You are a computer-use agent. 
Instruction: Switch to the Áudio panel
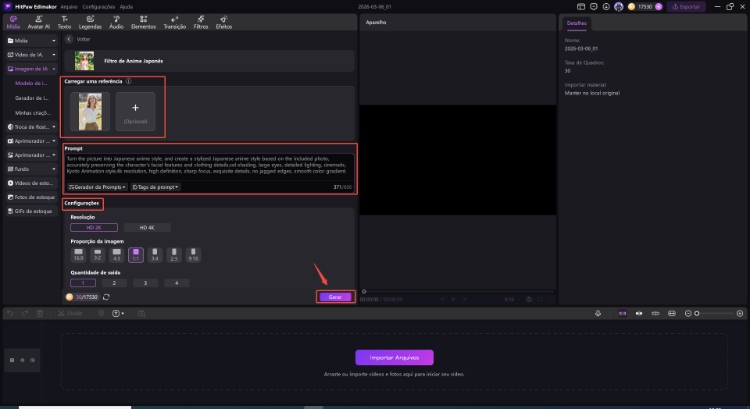pos(117,22)
